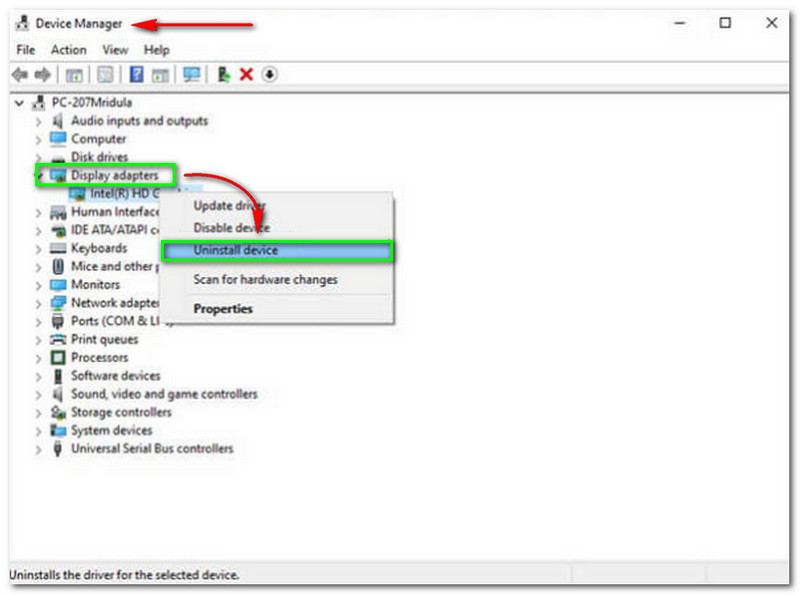Select the Intel(R) HD Graphics device
This screenshot has height=595, width=800.
click(124, 194)
